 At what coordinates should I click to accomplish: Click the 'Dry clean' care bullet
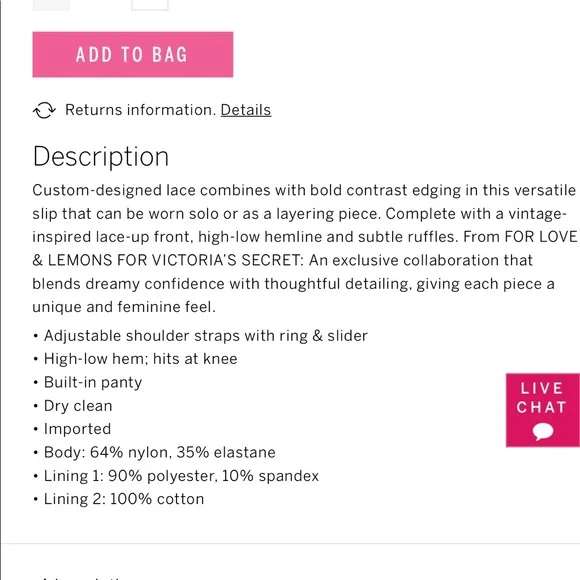tap(78, 406)
